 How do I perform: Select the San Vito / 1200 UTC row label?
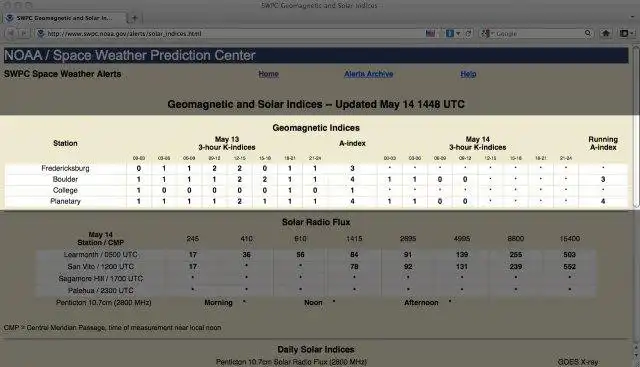101,267
